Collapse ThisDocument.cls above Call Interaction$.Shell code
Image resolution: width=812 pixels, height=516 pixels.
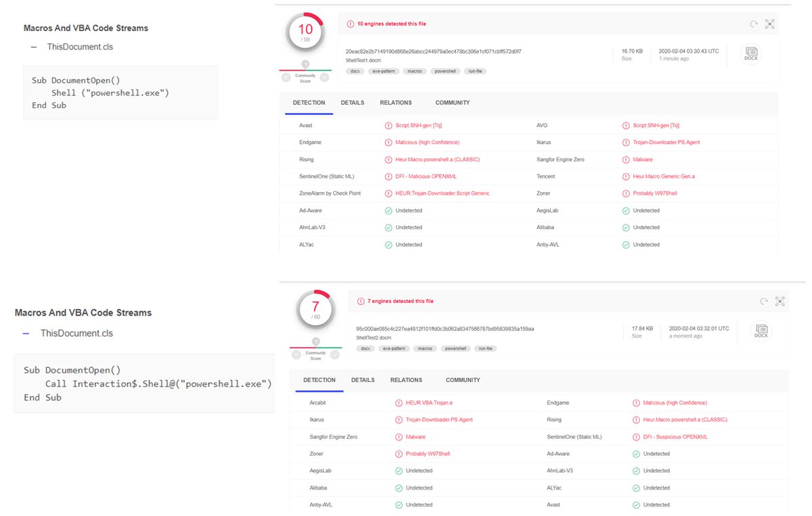pos(26,333)
